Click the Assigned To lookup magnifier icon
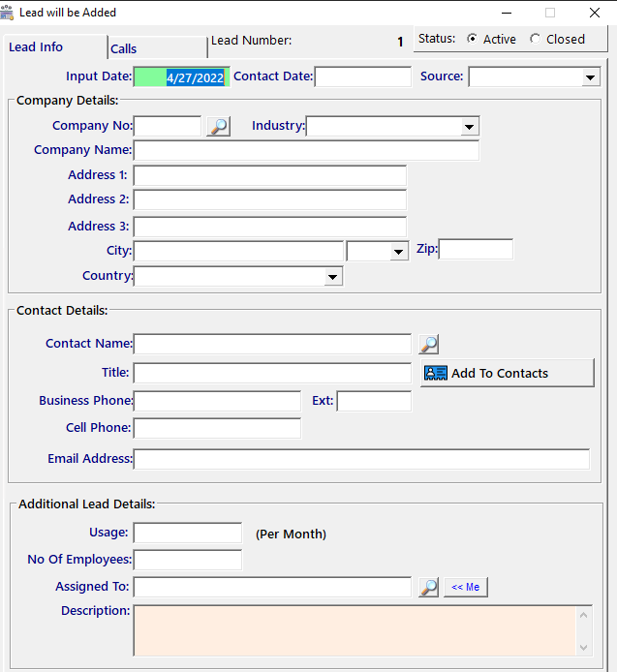 point(429,587)
